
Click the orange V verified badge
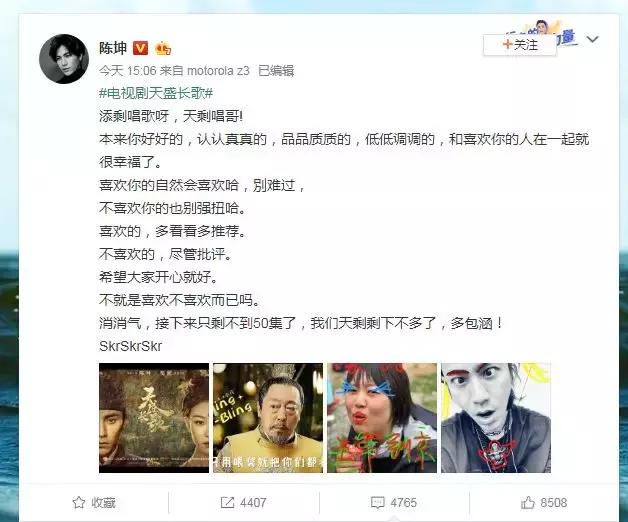tap(140, 48)
